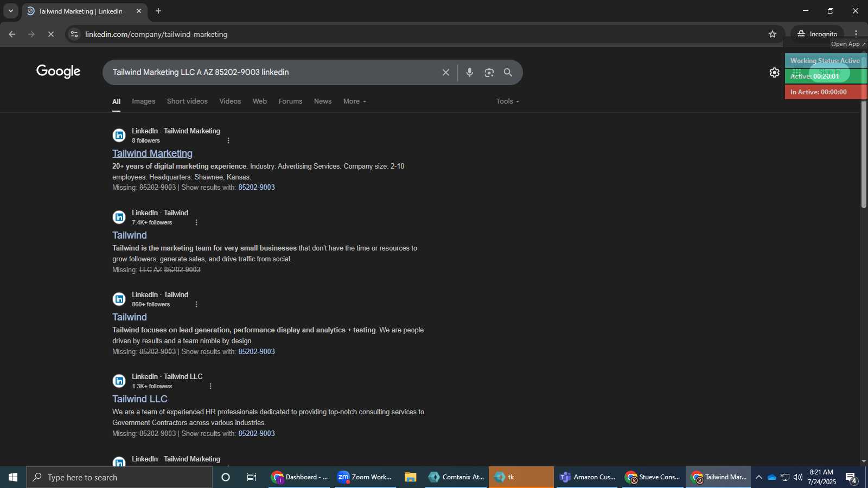Image resolution: width=868 pixels, height=488 pixels.
Task: Expand the Tools dropdown
Action: click(508, 101)
